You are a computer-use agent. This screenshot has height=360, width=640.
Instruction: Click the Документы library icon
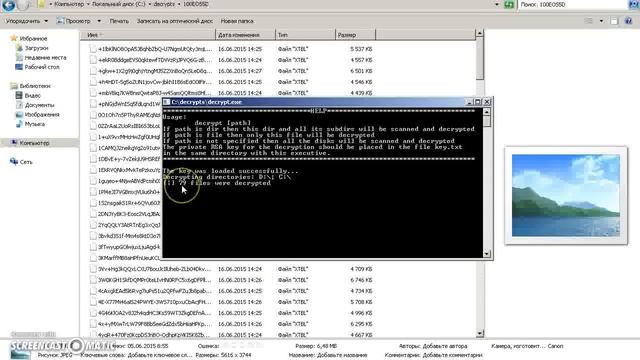click(x=19, y=105)
